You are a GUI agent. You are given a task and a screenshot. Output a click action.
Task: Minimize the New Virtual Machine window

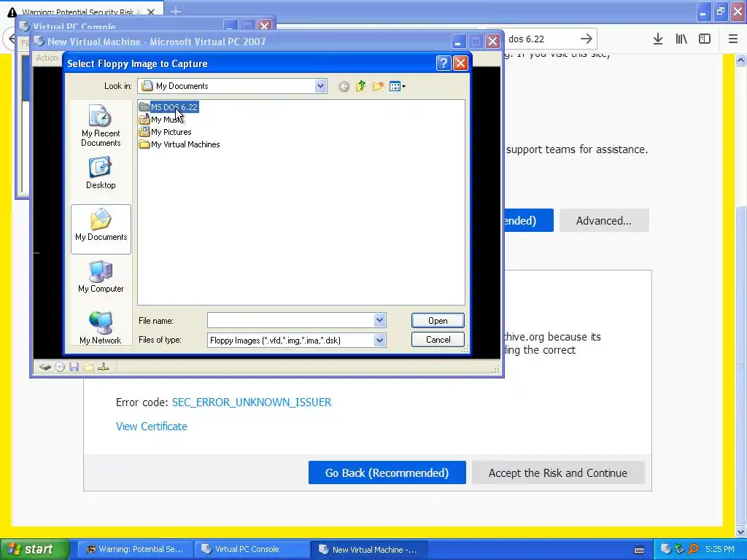(x=458, y=42)
